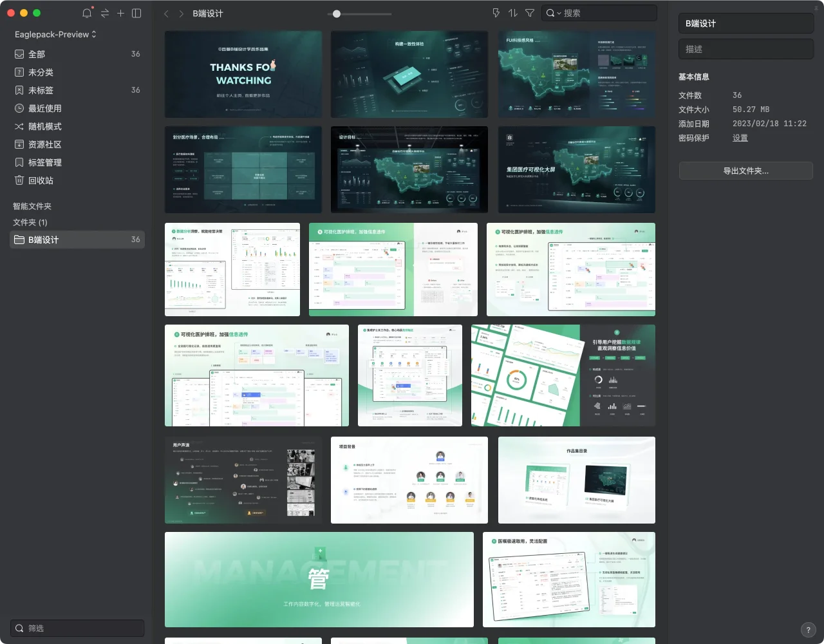Open the notifications bell

point(88,13)
